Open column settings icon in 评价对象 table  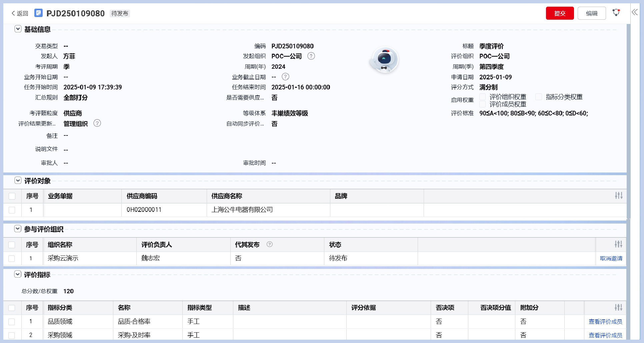[619, 196]
